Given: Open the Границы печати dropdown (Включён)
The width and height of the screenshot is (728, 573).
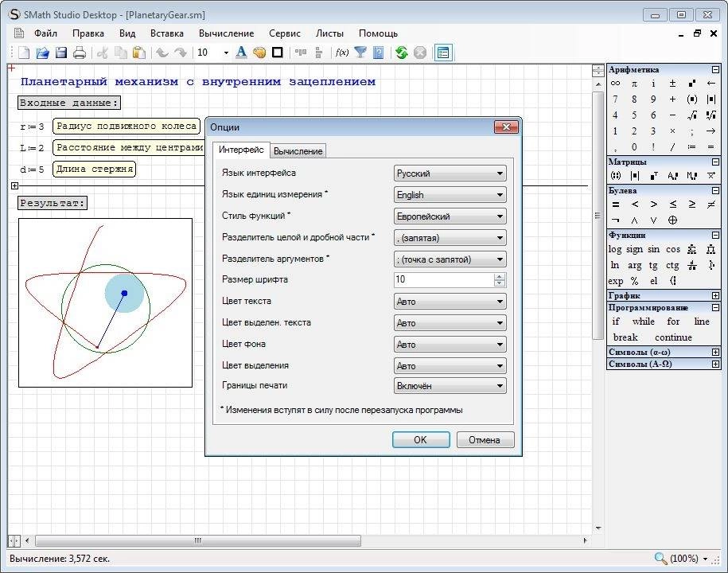Looking at the screenshot, I should (x=450, y=385).
